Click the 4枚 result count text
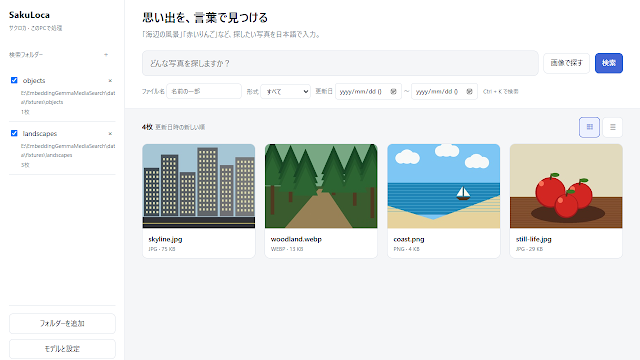 [147, 127]
